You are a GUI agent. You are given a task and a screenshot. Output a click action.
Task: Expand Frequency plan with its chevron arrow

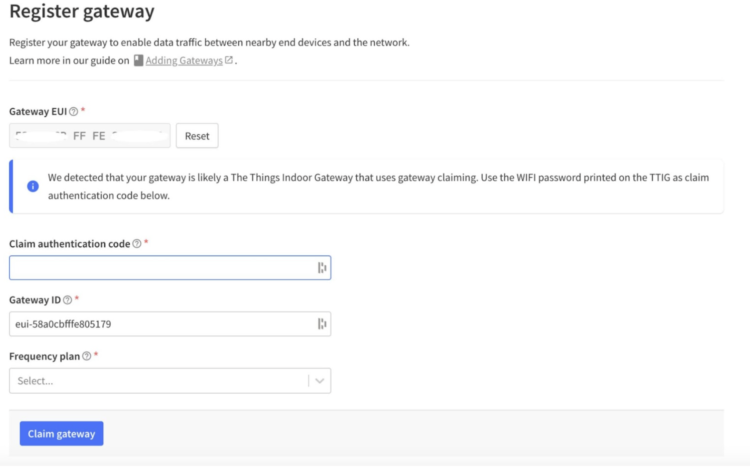[320, 381]
